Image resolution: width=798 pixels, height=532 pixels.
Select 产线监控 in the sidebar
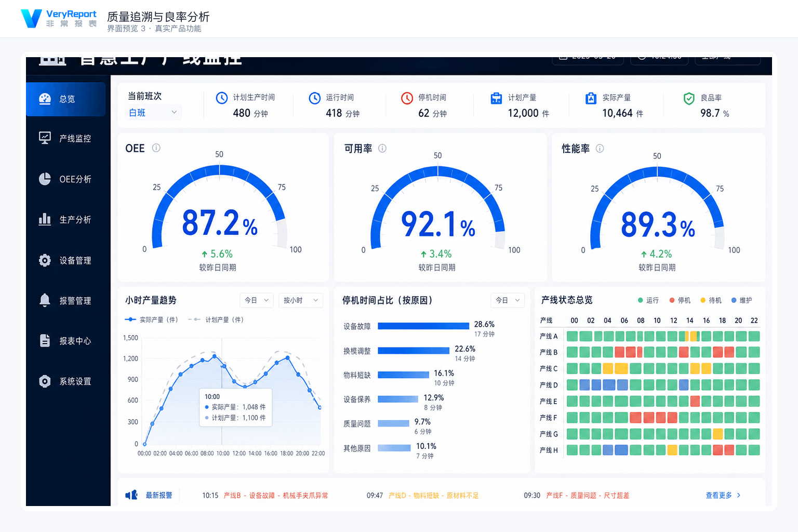pyautogui.click(x=65, y=138)
